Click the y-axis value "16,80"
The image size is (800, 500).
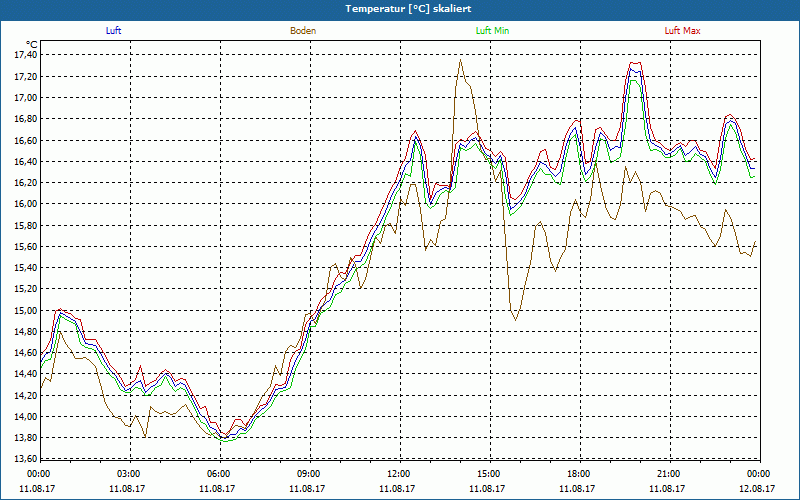click(x=27, y=119)
